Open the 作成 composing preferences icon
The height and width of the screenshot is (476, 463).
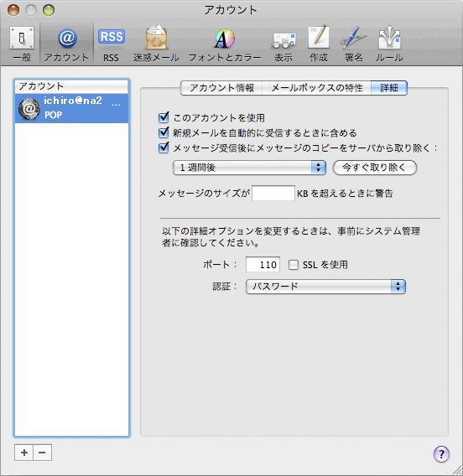tap(319, 44)
